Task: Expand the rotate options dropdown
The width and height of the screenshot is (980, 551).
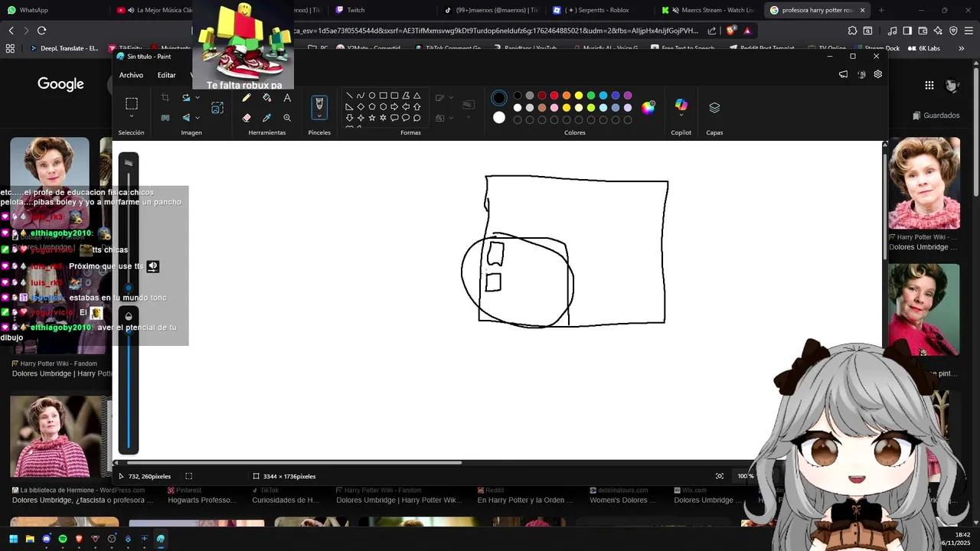Action: tap(198, 98)
